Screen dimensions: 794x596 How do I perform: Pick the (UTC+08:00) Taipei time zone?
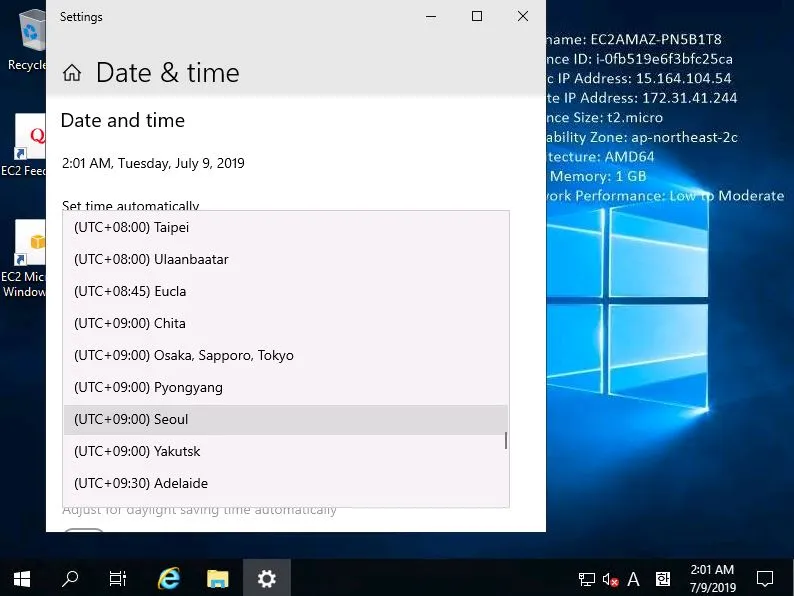pyautogui.click(x=285, y=227)
